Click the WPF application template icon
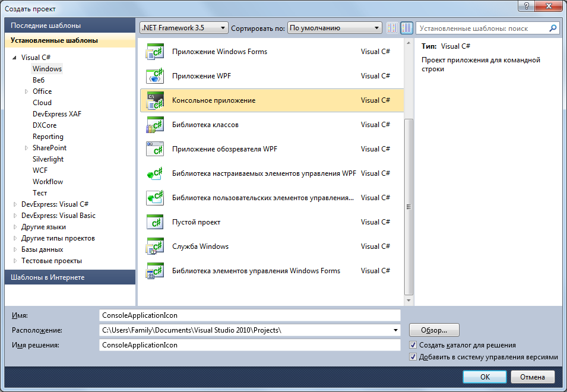This screenshot has height=392, width=567. coord(155,76)
